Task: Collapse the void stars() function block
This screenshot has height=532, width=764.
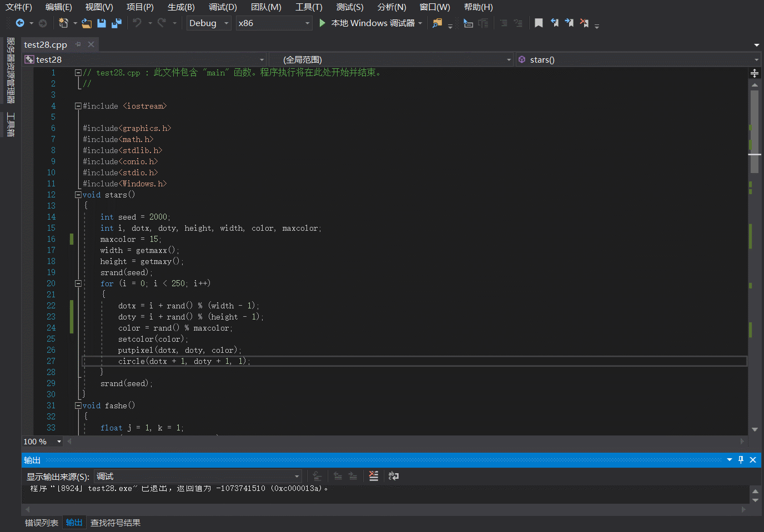Action: point(78,195)
